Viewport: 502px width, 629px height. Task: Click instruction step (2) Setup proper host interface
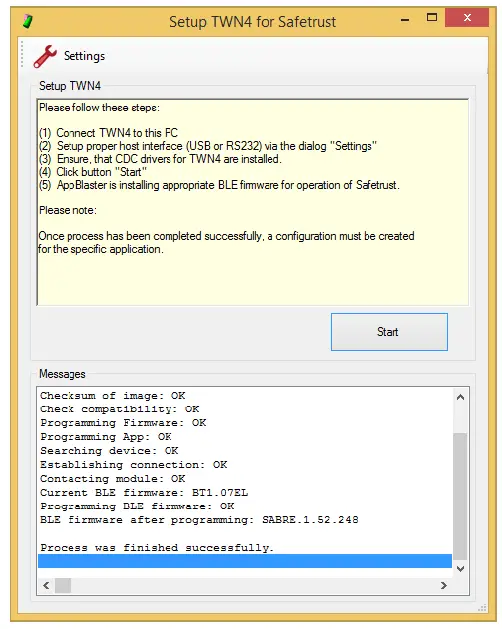(208, 146)
